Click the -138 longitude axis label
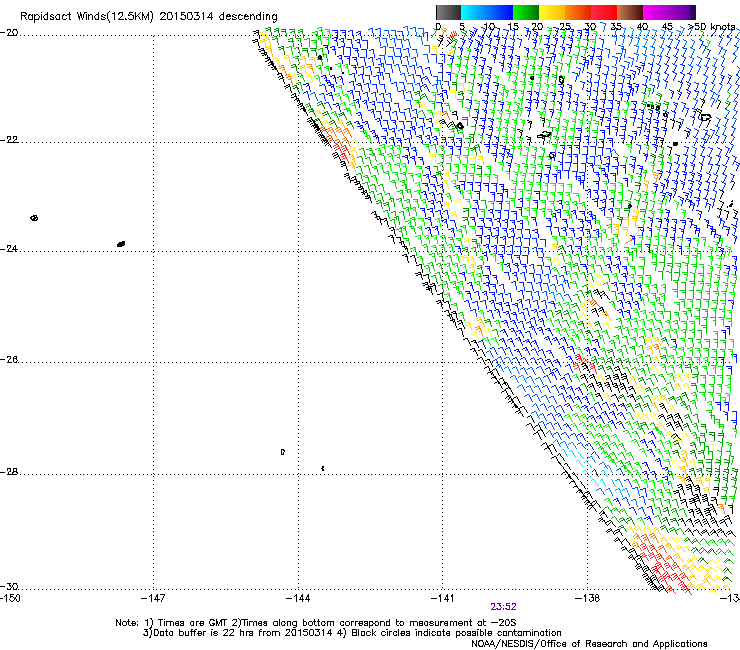 point(588,599)
